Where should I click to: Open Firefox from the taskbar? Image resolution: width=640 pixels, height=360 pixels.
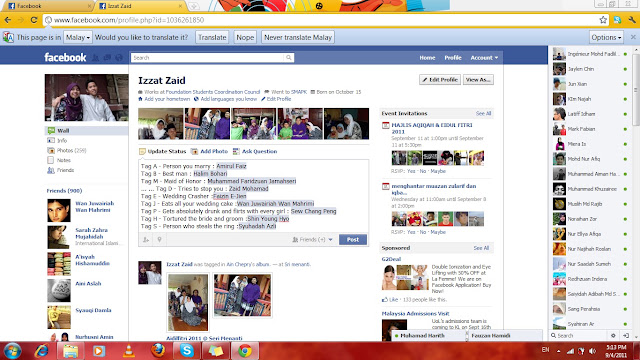pos(158,351)
